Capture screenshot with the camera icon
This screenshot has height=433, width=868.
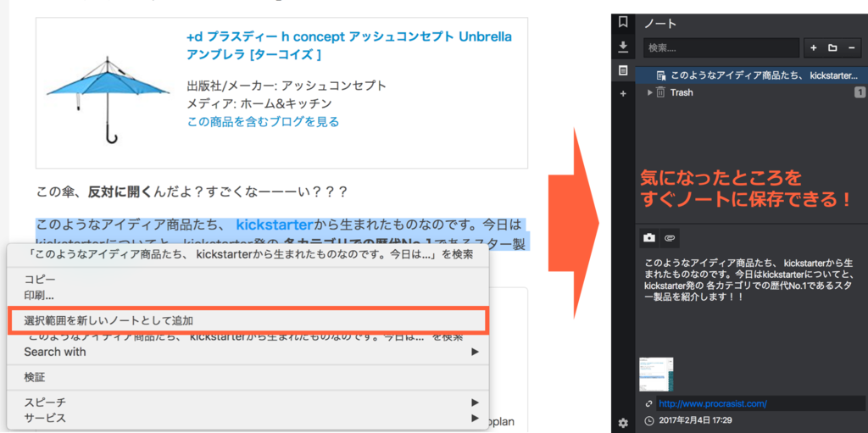click(x=649, y=237)
